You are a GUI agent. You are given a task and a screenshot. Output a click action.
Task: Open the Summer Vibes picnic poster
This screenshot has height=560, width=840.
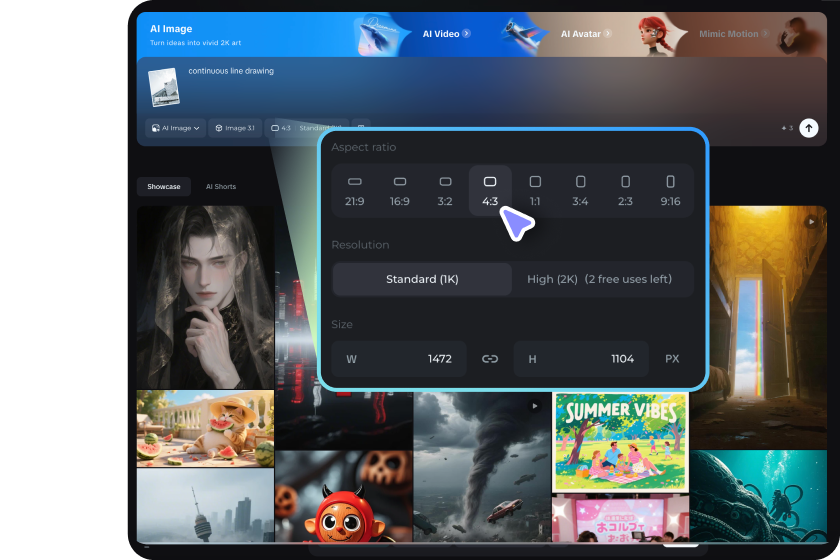coord(620,442)
